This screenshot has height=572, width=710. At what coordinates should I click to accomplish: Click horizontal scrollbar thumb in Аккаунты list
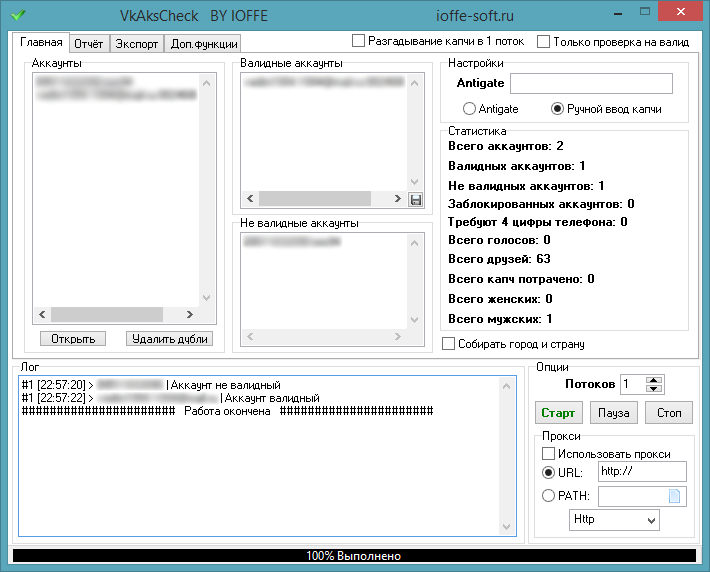point(107,314)
